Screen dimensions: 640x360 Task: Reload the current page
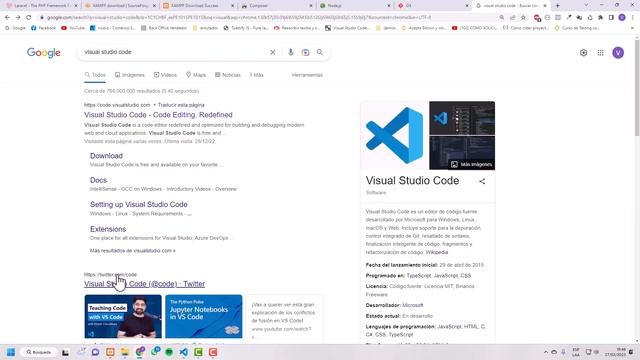[x=29, y=18]
